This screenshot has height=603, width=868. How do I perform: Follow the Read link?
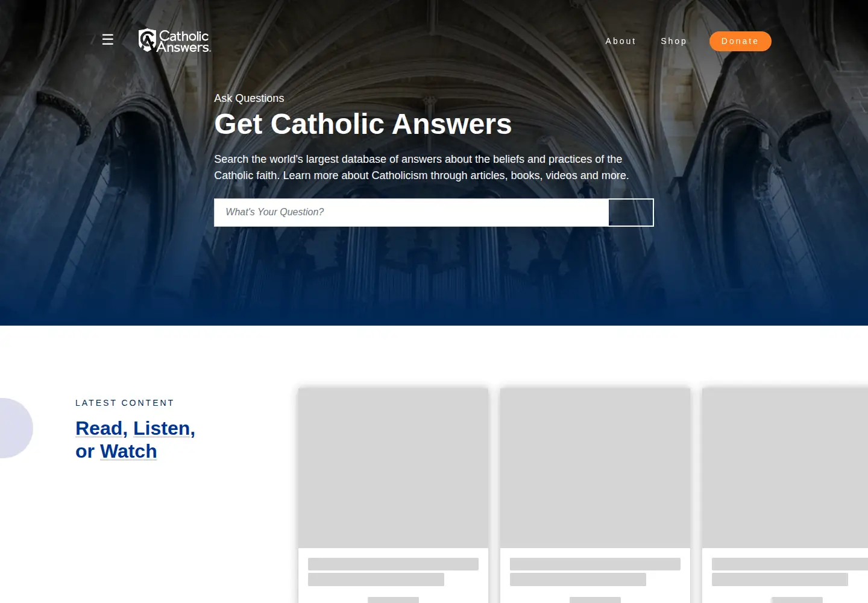click(x=99, y=428)
